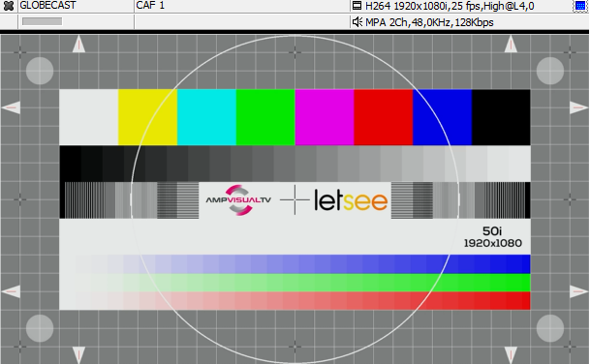
Task: Click the video film-strip icon beside H264
Action: pyautogui.click(x=357, y=6)
